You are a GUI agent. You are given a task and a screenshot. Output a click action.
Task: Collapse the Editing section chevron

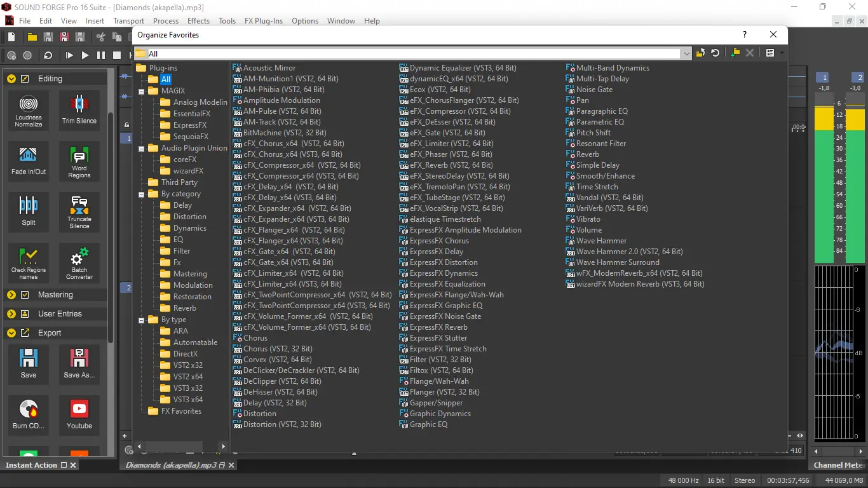coord(11,79)
